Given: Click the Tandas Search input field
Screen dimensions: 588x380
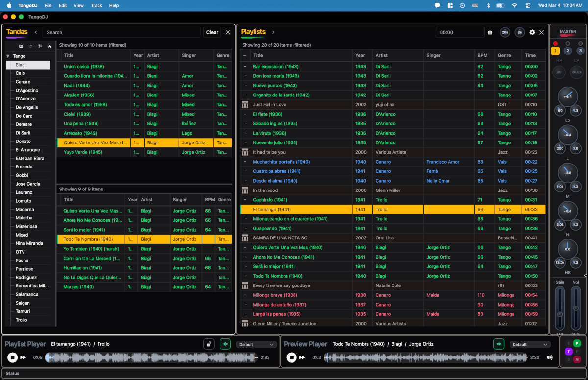Looking at the screenshot, I should 122,32.
